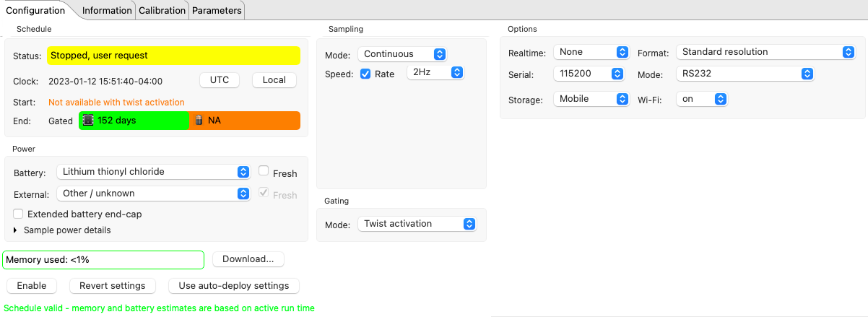This screenshot has height=317, width=868.
Task: Open the Sampling Mode Continuous dropdown
Action: pos(404,54)
